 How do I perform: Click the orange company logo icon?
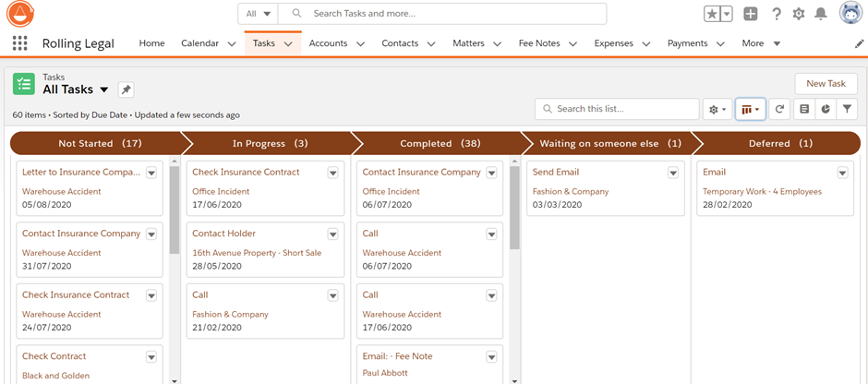pos(20,14)
